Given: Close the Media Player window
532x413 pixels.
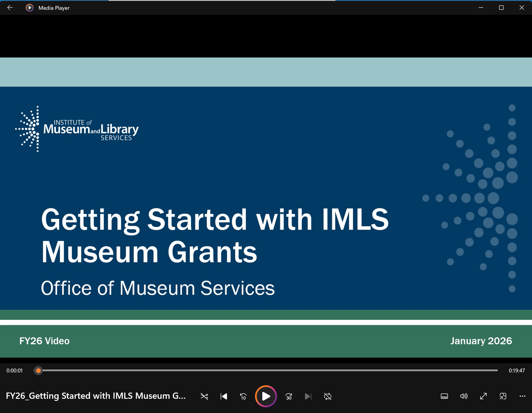Looking at the screenshot, I should coord(522,8).
